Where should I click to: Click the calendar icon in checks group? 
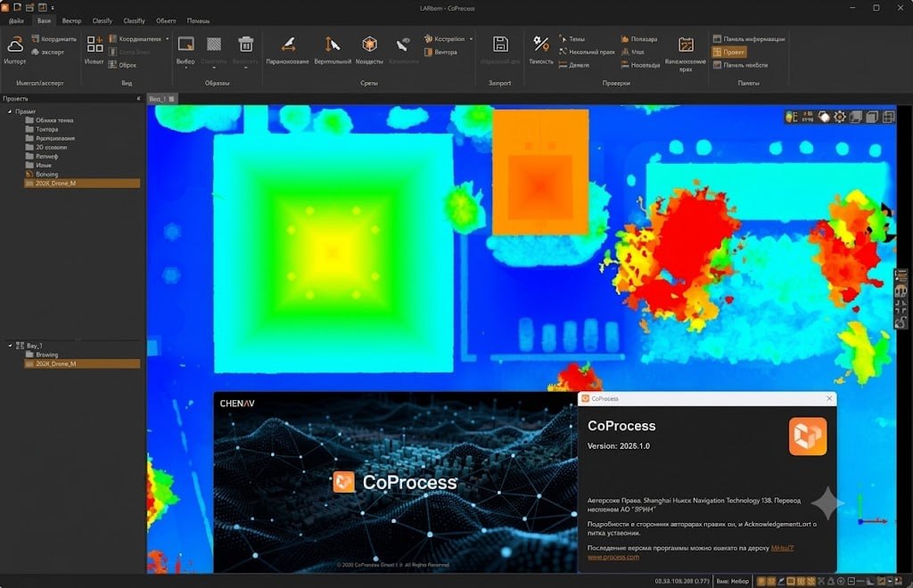pos(686,45)
